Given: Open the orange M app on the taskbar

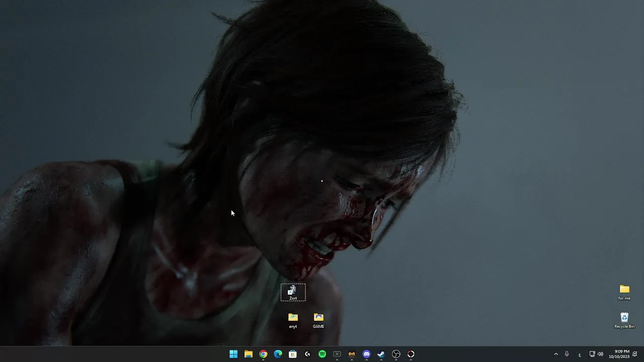Looking at the screenshot, I should click(352, 354).
